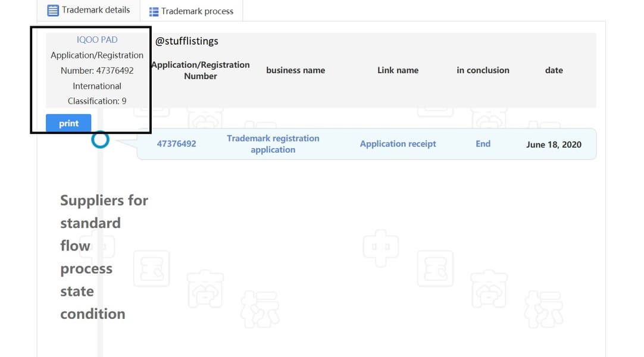Click the timeline circle marker

(x=101, y=140)
